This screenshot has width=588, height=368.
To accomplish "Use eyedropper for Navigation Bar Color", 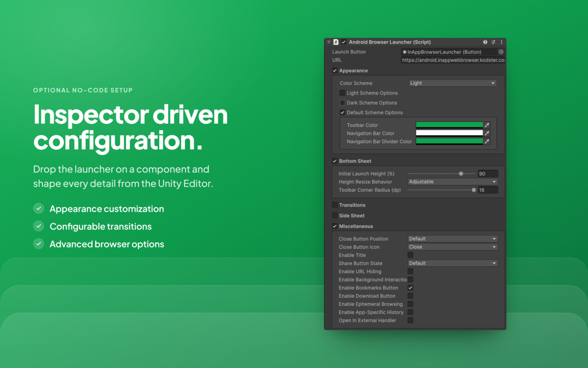I will 487,133.
